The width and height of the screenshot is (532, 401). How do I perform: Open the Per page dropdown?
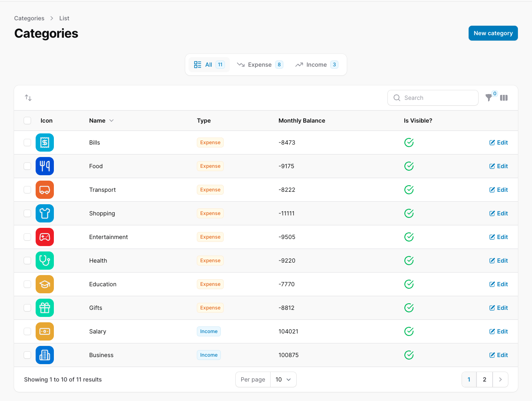pyautogui.click(x=283, y=379)
